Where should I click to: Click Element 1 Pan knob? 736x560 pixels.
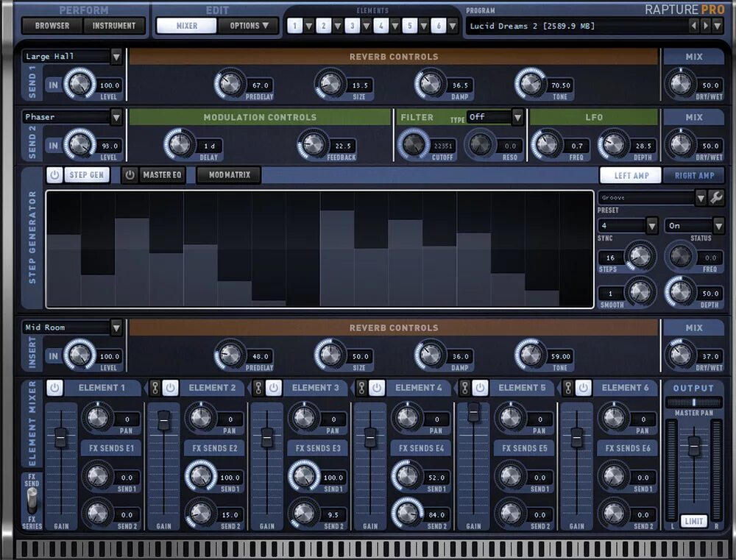(98, 417)
